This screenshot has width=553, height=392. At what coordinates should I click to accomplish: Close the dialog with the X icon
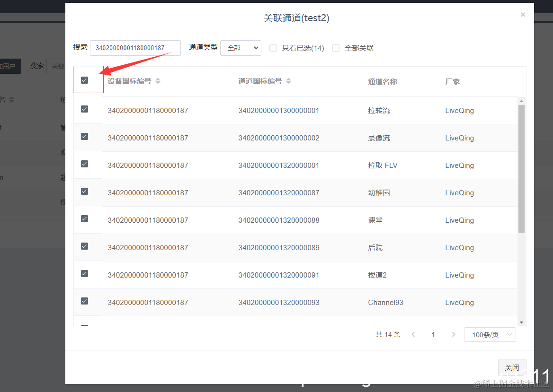[x=523, y=15]
